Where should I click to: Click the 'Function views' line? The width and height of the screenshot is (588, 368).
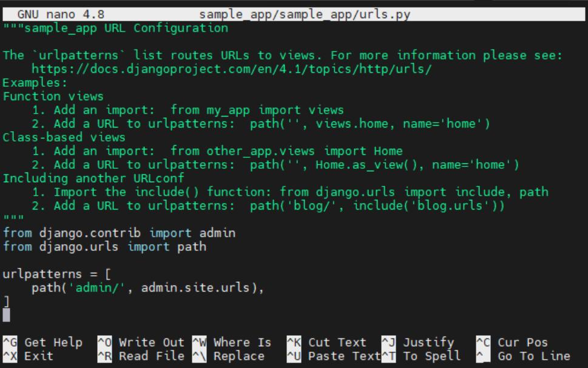(x=53, y=97)
